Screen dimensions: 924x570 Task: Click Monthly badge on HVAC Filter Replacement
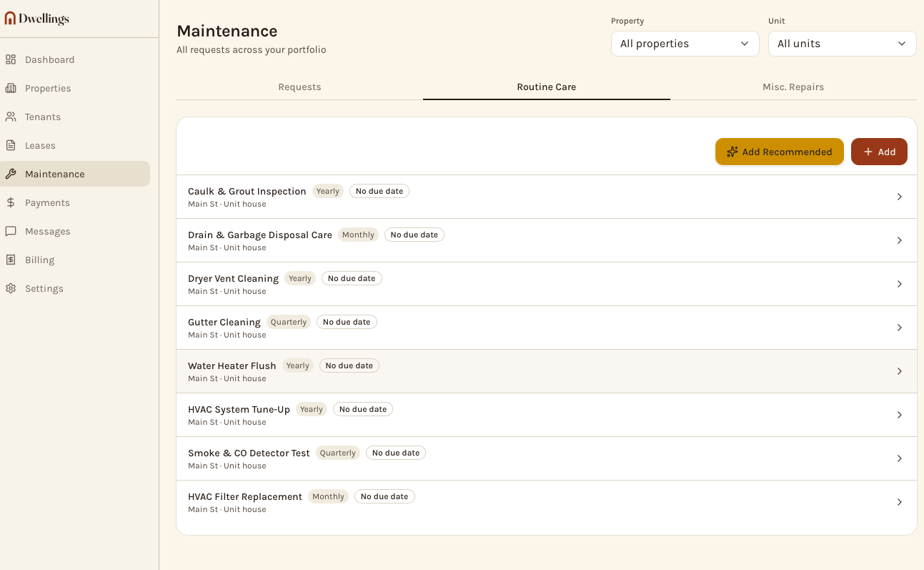click(329, 496)
